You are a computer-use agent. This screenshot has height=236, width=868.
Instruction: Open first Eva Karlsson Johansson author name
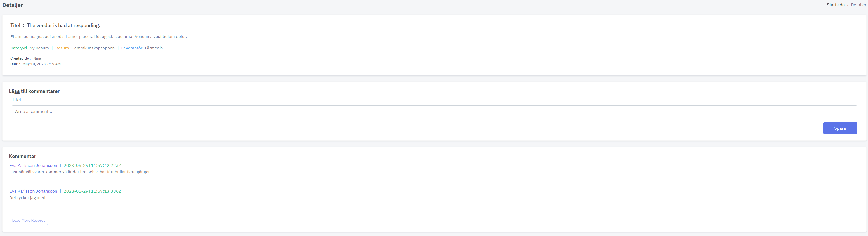(x=33, y=166)
